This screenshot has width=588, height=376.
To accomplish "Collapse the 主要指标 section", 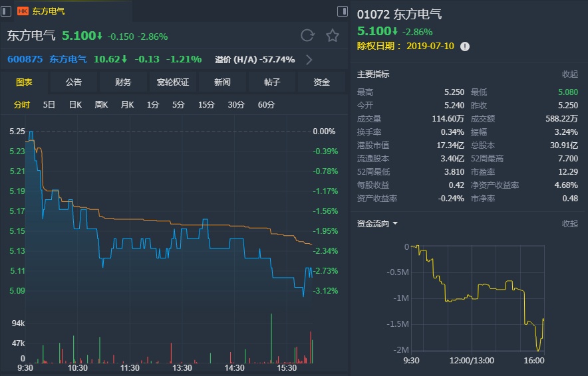I will (x=570, y=74).
